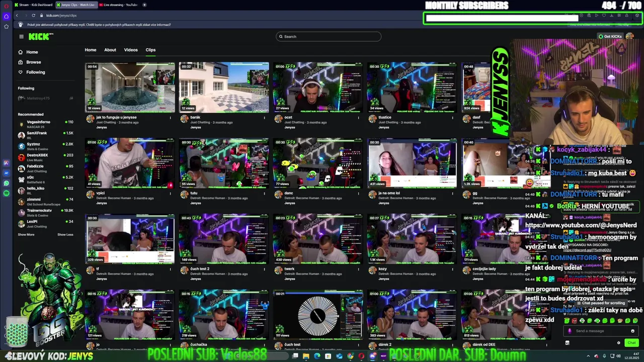Open Following in the sidebar
644x362 pixels.
[31, 72]
